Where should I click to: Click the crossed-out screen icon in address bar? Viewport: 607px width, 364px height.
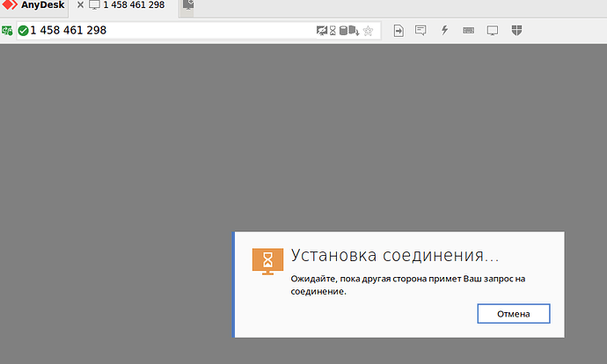pos(322,31)
